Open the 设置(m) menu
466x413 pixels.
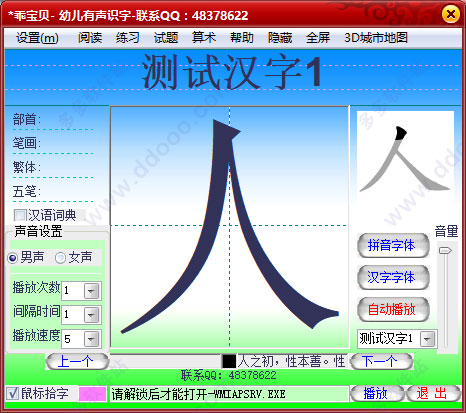pos(37,38)
